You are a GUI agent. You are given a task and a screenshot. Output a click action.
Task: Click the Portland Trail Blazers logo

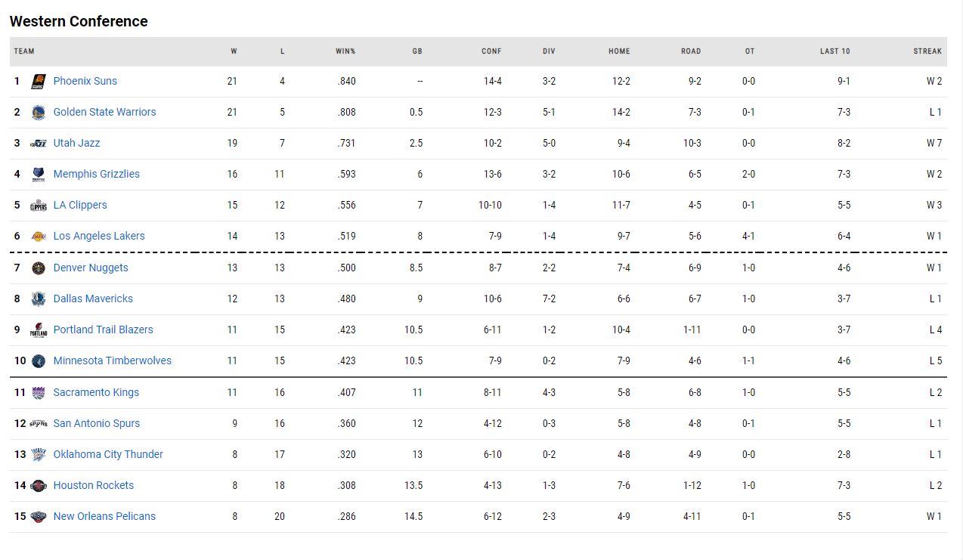click(39, 330)
